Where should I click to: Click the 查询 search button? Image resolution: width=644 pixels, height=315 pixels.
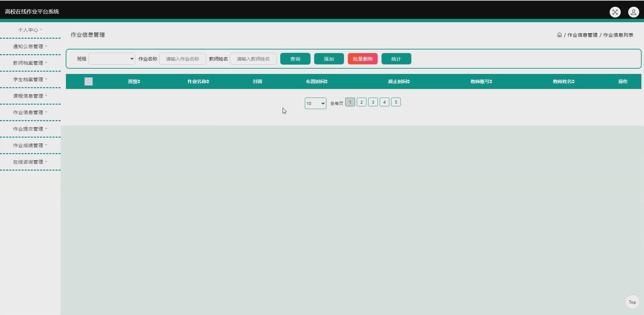click(x=295, y=59)
